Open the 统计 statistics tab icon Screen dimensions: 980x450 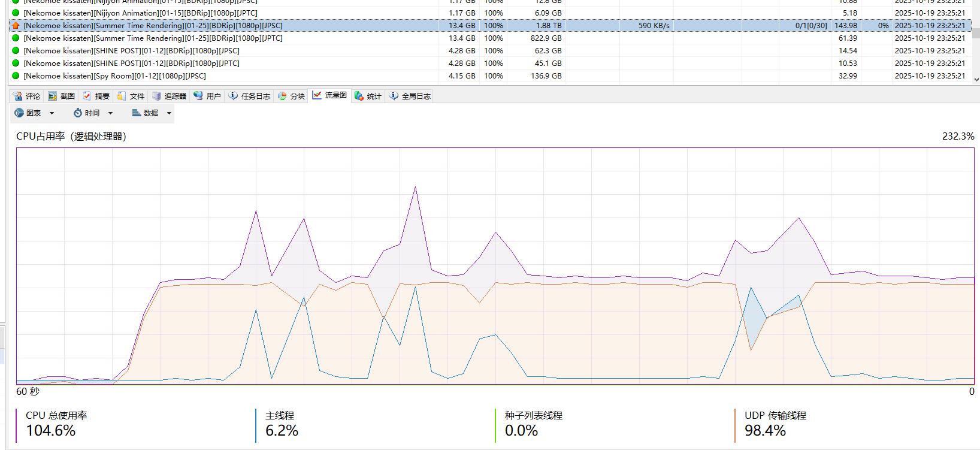[x=359, y=96]
